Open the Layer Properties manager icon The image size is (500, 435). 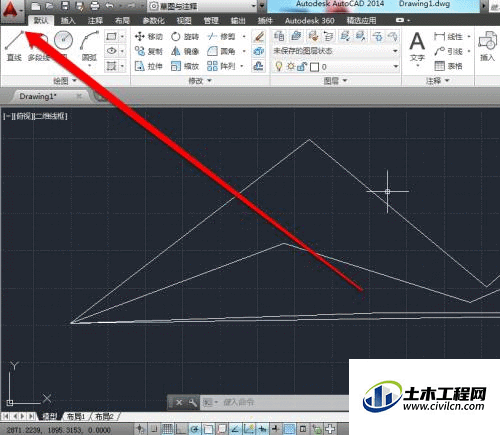(x=279, y=36)
